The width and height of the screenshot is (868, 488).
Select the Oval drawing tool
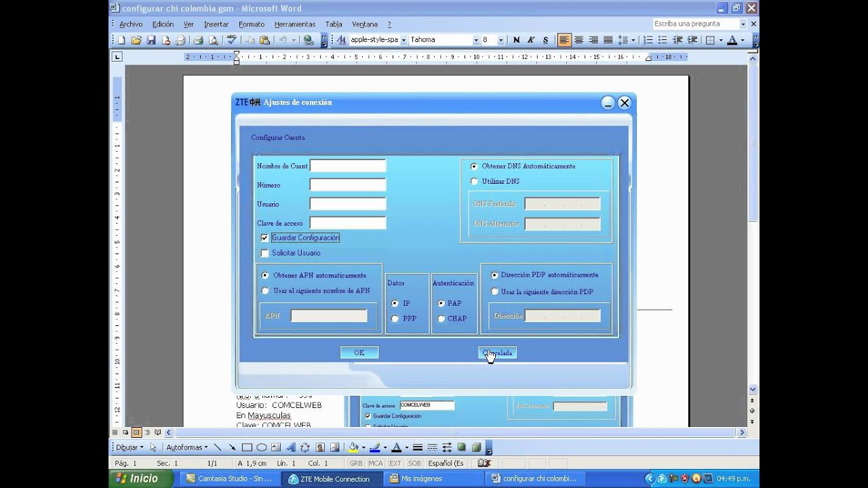click(x=262, y=447)
